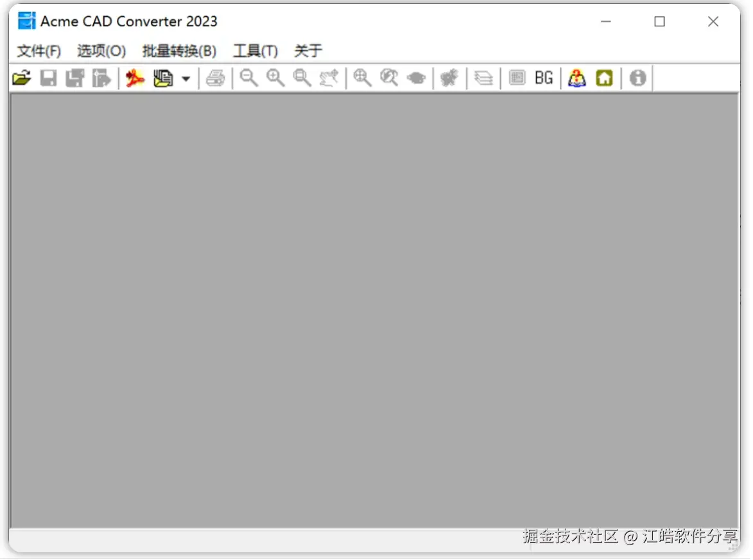Click the zoom extents crosshair magnifier icon
The height and width of the screenshot is (560, 753).
(363, 78)
